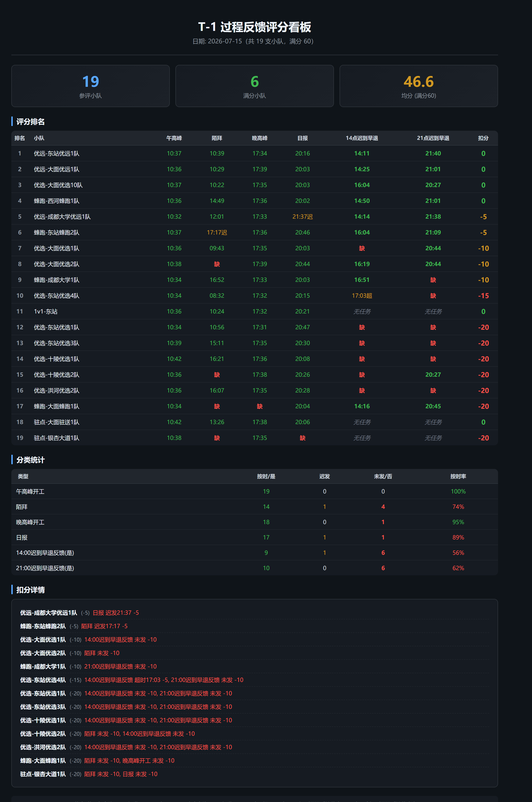The image size is (532, 802).
Task: Click the 满分小队 summary card showing 6
Action: click(254, 86)
